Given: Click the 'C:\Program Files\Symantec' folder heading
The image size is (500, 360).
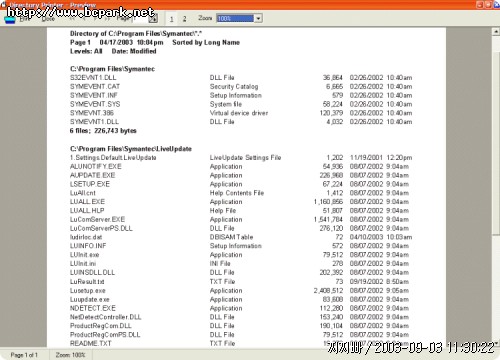Looking at the screenshot, I should point(112,69).
